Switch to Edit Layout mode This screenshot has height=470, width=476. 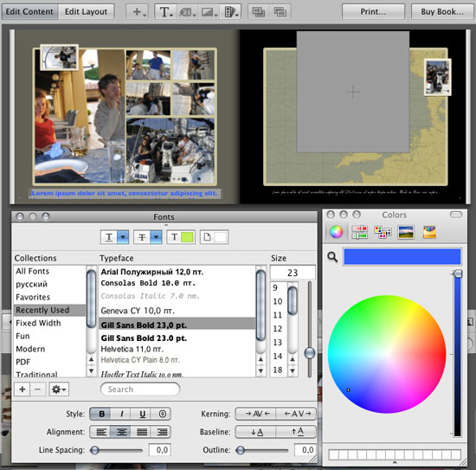pyautogui.click(x=86, y=12)
